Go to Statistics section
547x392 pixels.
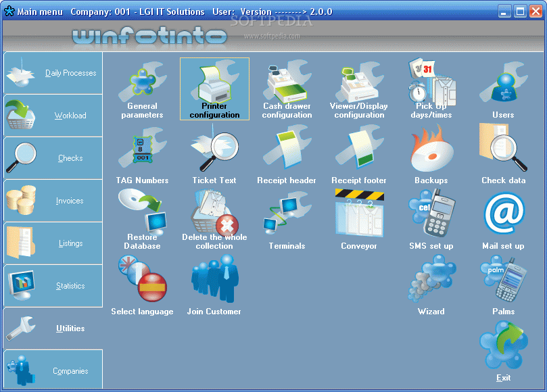(53, 286)
